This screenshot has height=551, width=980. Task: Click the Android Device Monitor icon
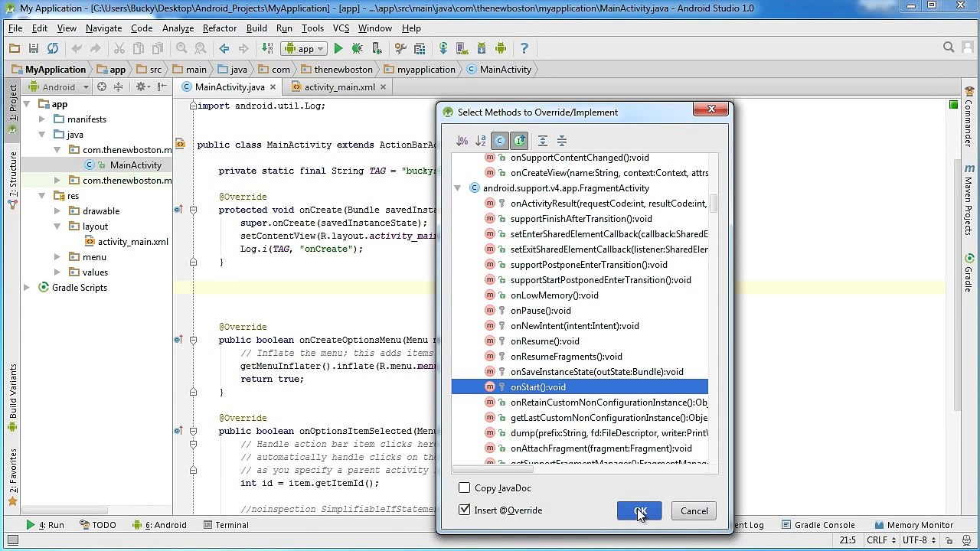(x=501, y=48)
